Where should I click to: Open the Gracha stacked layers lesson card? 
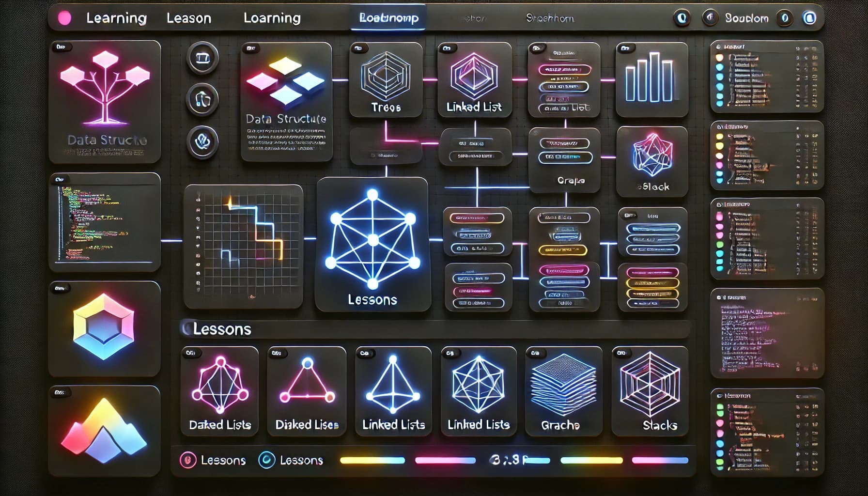563,391
